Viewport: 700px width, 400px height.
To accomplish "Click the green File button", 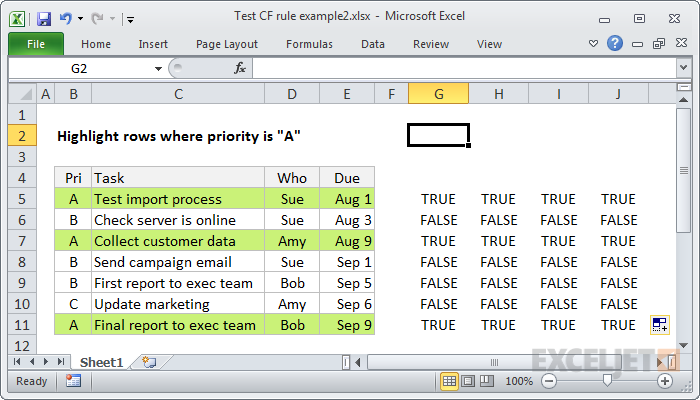I will click(x=35, y=44).
